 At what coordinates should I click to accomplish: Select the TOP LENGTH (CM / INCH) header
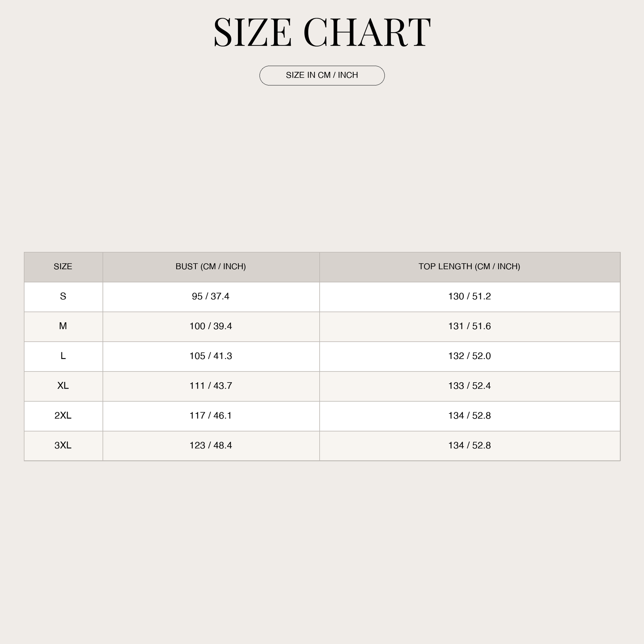click(x=469, y=266)
